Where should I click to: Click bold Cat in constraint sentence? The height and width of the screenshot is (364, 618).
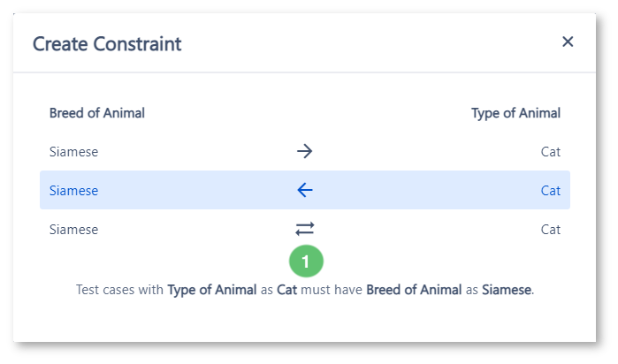coord(287,290)
